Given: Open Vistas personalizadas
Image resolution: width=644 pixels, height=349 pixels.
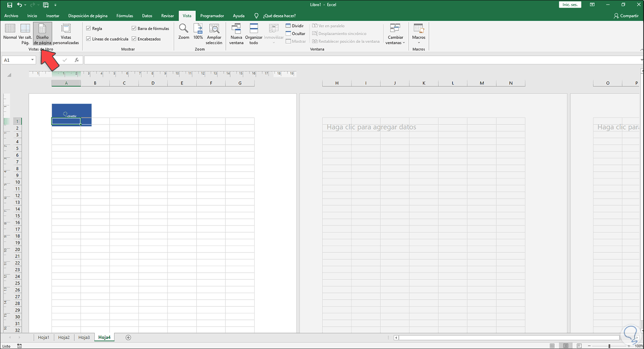Looking at the screenshot, I should 66,33.
